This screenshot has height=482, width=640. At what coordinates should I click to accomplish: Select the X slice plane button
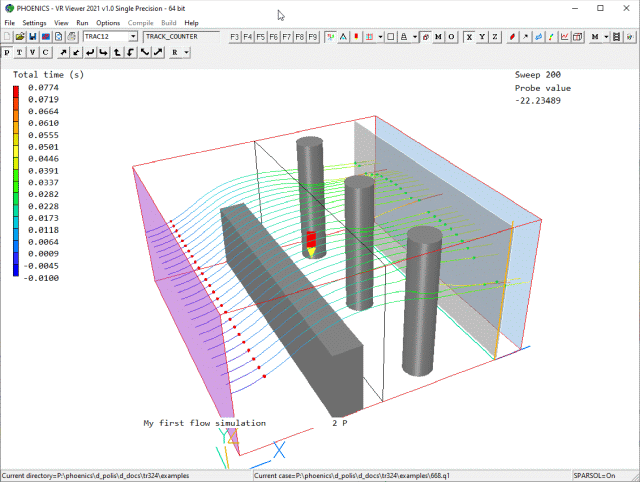467,36
